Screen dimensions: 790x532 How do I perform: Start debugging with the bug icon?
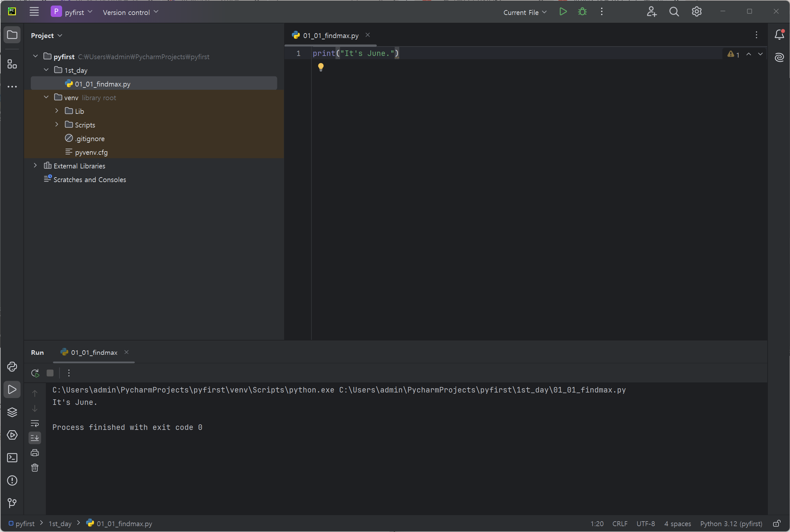582,12
